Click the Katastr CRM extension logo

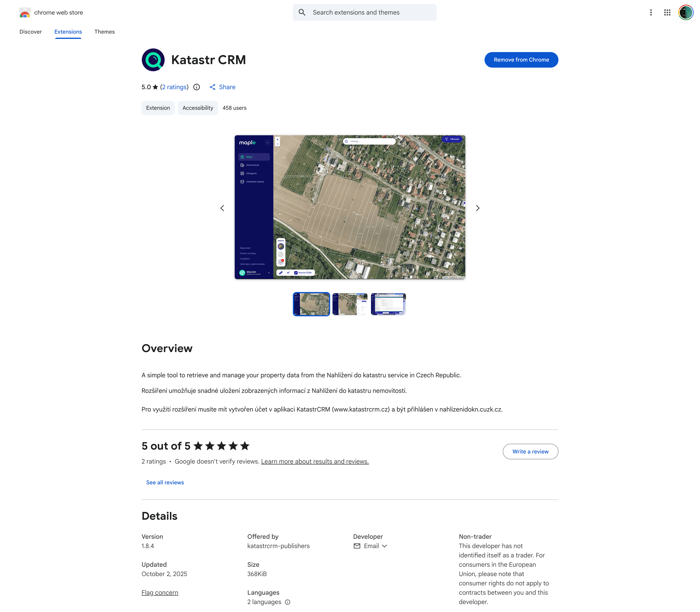153,60
